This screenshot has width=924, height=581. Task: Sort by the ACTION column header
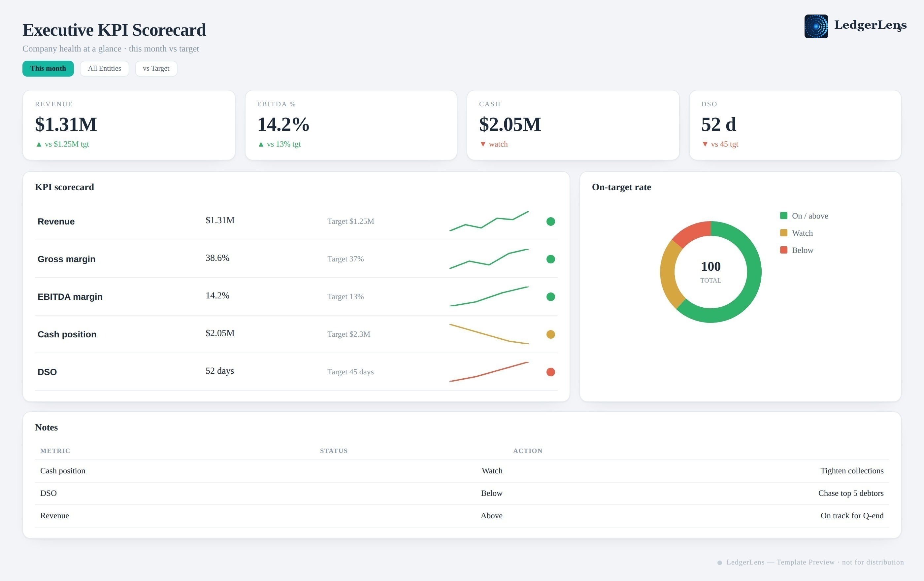pyautogui.click(x=528, y=451)
